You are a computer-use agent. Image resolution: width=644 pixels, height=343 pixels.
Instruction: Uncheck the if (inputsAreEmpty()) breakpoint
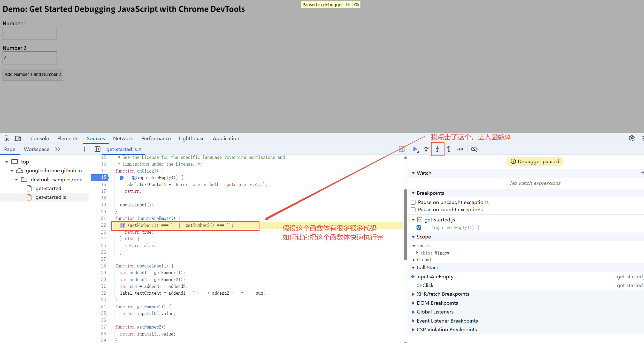point(419,228)
